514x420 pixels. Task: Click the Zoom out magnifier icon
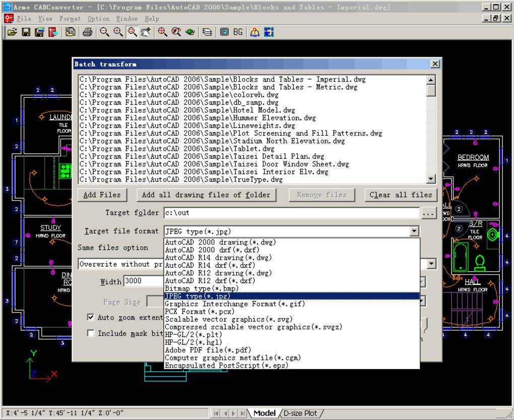coord(103,32)
